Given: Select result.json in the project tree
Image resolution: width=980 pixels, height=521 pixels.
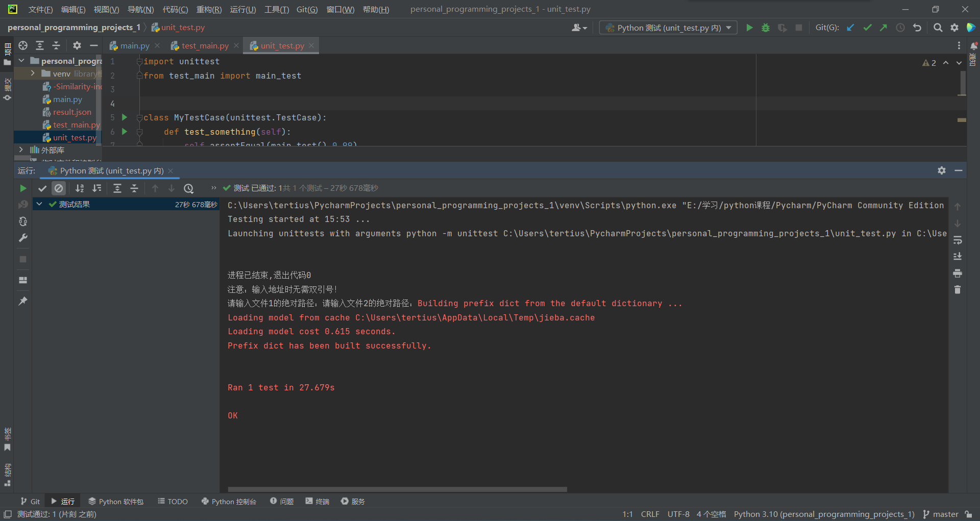Looking at the screenshot, I should [72, 112].
